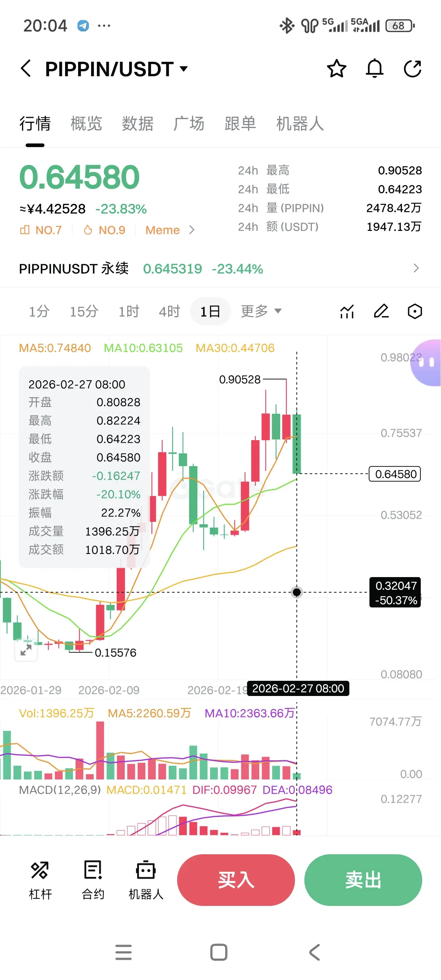Tap the MA10:0.63105 indicator label

coord(143,348)
